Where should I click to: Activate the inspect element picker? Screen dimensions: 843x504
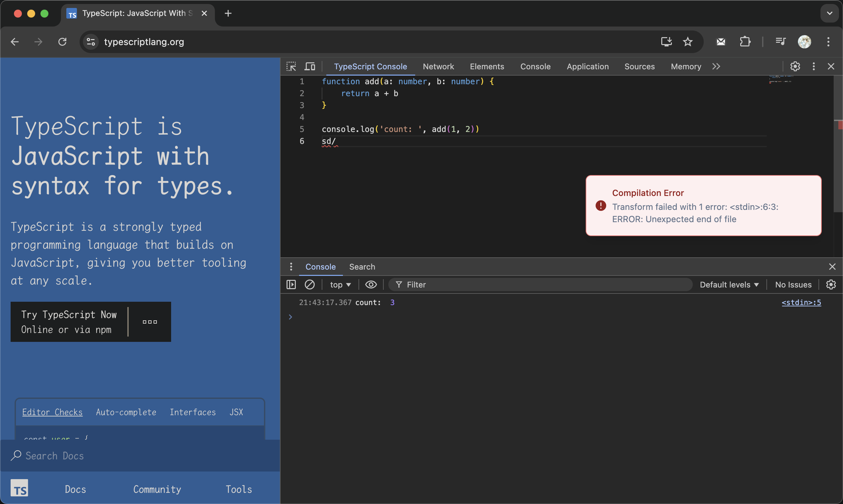tap(291, 66)
